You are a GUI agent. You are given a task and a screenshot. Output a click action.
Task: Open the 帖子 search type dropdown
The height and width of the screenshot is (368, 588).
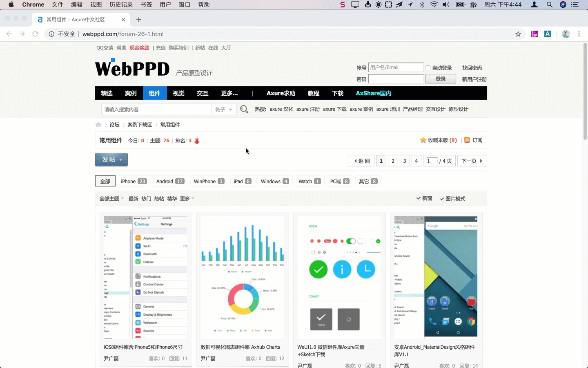coord(224,109)
